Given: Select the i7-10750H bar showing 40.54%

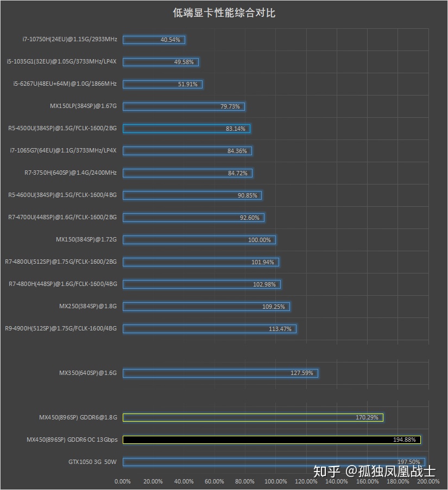Looking at the screenshot, I should 154,40.
